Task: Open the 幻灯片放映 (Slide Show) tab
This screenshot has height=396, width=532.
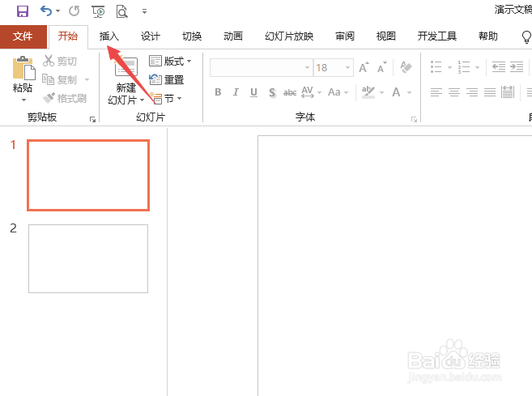Action: point(289,36)
